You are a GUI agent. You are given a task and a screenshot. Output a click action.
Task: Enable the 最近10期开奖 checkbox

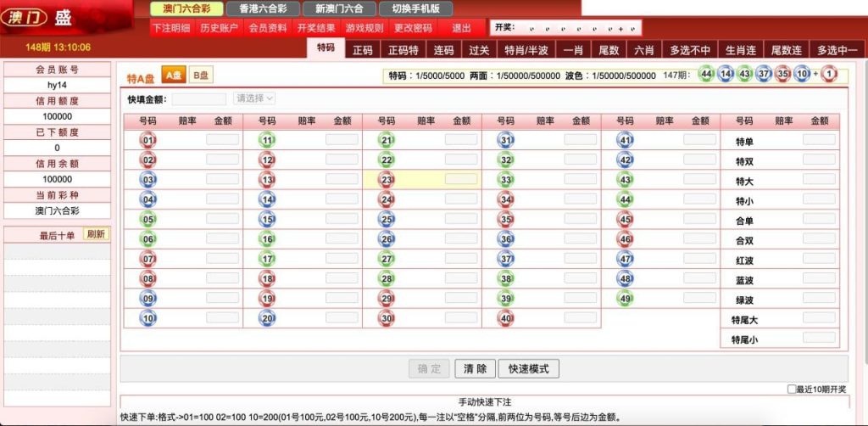pyautogui.click(x=791, y=389)
